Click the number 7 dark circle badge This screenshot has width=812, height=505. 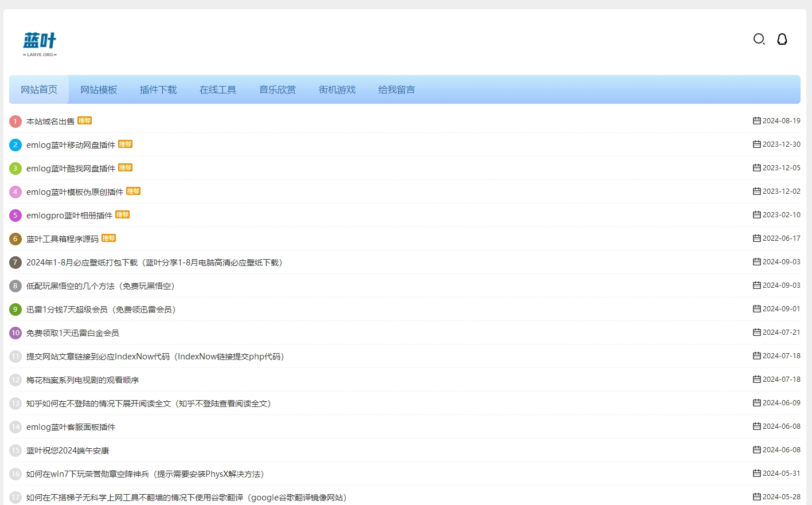pyautogui.click(x=15, y=263)
